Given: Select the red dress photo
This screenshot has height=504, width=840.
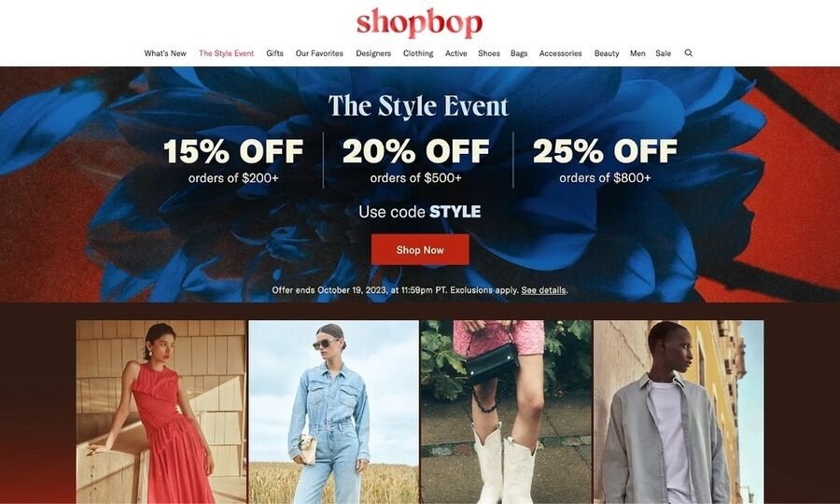Looking at the screenshot, I should pos(161,412).
